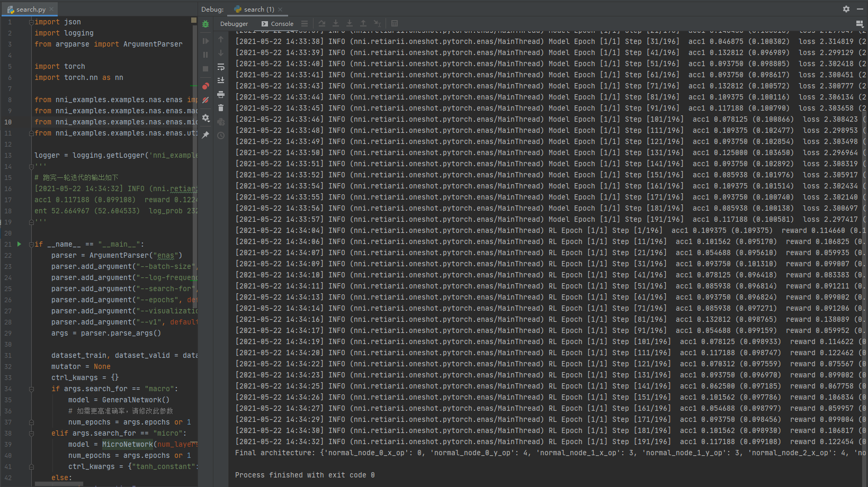Click the Step Out up-arrow icon
The width and height of the screenshot is (868, 487).
pos(363,23)
